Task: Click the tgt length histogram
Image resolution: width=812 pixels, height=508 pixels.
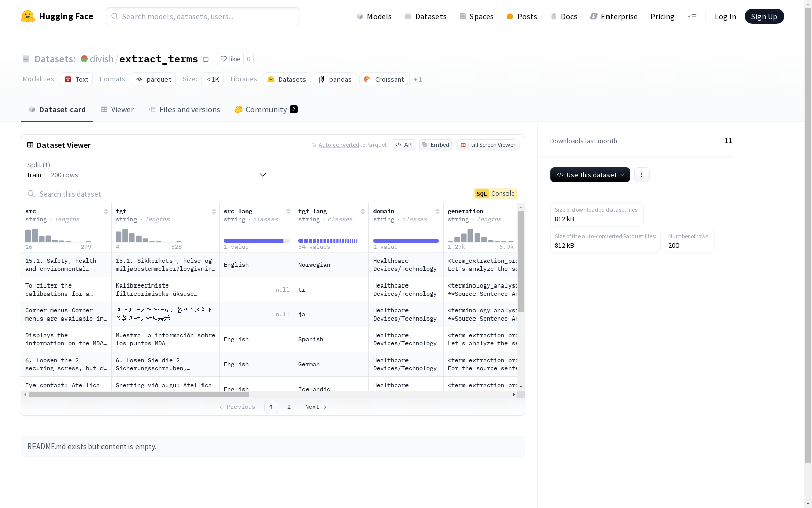Action: pos(149,235)
